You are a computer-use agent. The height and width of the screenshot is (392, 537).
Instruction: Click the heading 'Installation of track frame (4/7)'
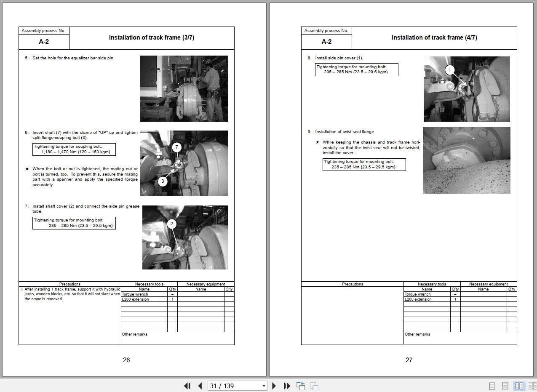[434, 37]
